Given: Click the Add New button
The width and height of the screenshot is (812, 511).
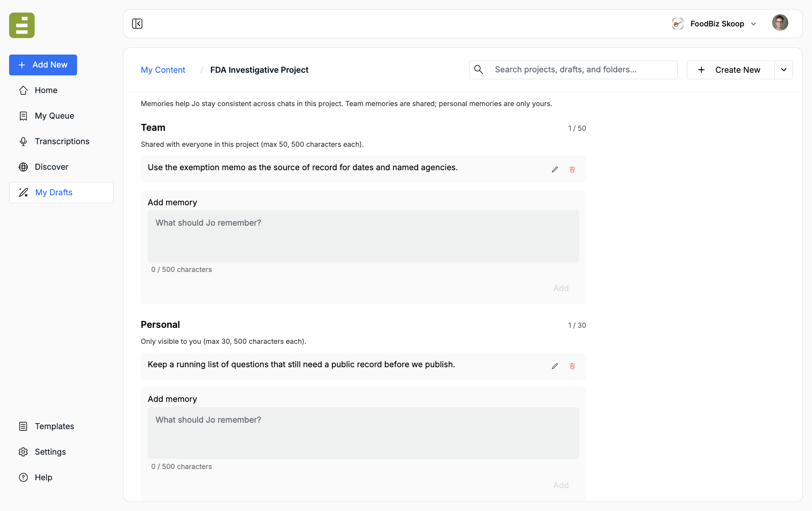Looking at the screenshot, I should pos(43,65).
